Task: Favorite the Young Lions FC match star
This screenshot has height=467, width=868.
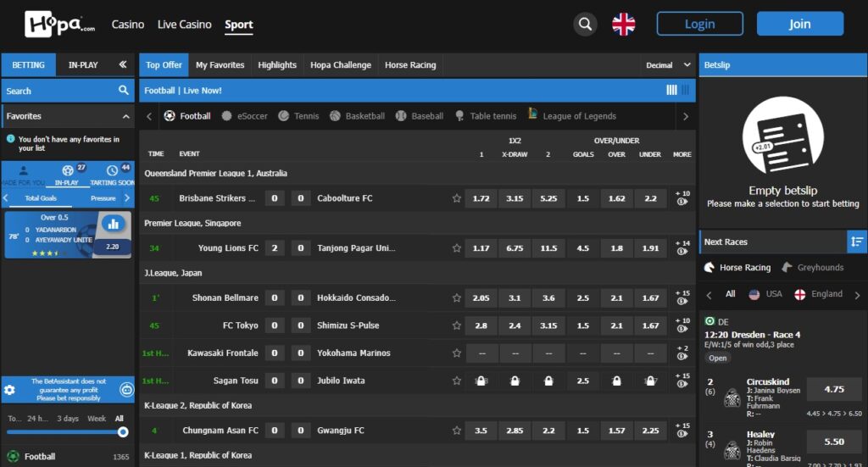Action: 456,247
